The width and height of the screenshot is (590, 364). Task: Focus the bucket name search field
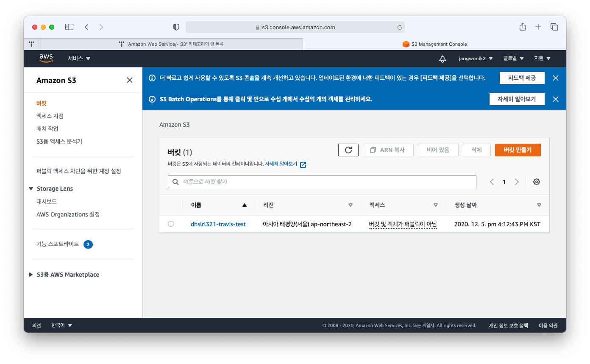pos(322,182)
